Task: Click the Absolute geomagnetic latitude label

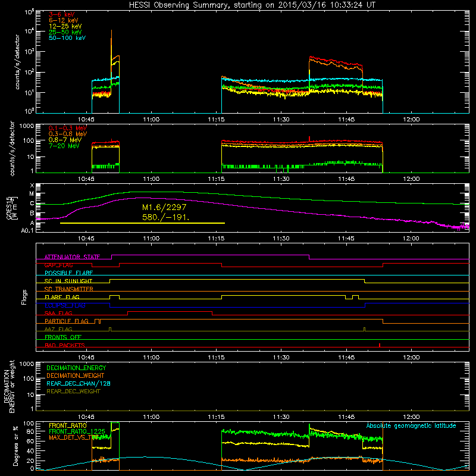Action: coord(411,426)
